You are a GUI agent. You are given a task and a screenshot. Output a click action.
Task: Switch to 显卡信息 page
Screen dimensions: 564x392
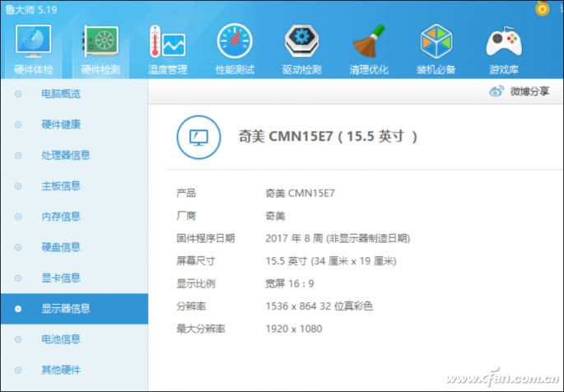tap(74, 278)
